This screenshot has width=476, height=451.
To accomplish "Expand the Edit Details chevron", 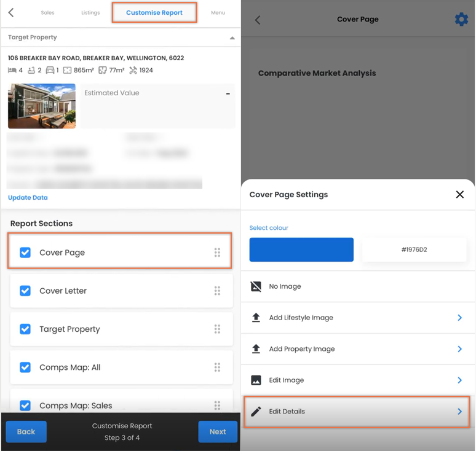I will click(x=459, y=411).
